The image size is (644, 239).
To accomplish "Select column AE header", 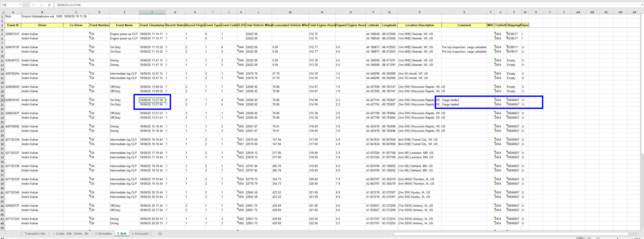I will pyautogui.click(x=635, y=12).
